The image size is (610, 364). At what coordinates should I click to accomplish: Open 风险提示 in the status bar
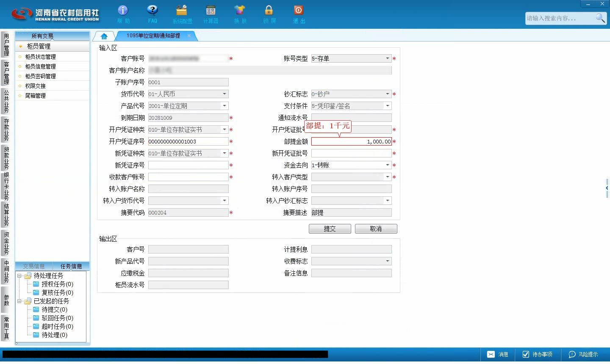[583, 354]
